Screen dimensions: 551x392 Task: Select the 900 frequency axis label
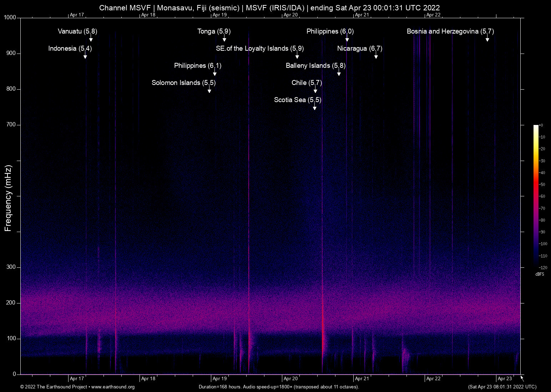[x=11, y=53]
